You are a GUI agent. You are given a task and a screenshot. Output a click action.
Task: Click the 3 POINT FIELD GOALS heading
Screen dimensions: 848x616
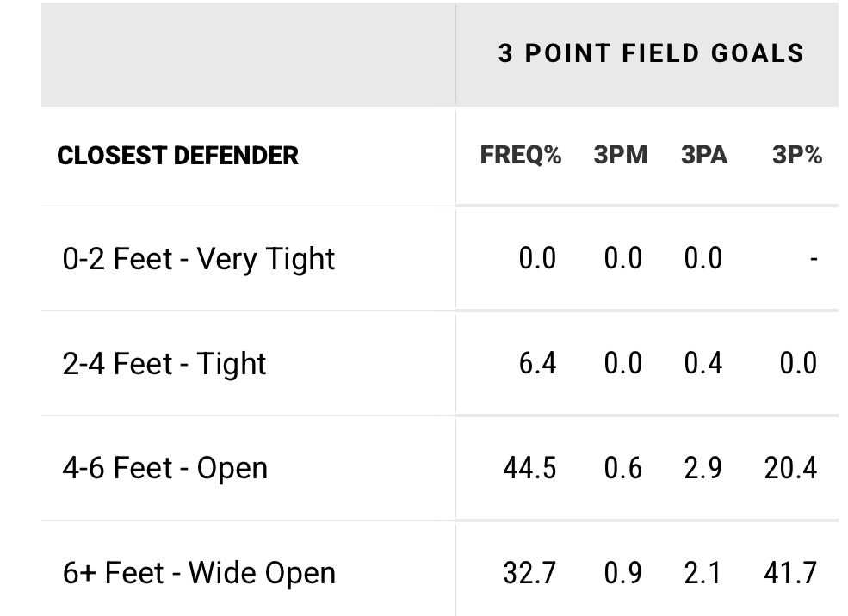(650, 53)
